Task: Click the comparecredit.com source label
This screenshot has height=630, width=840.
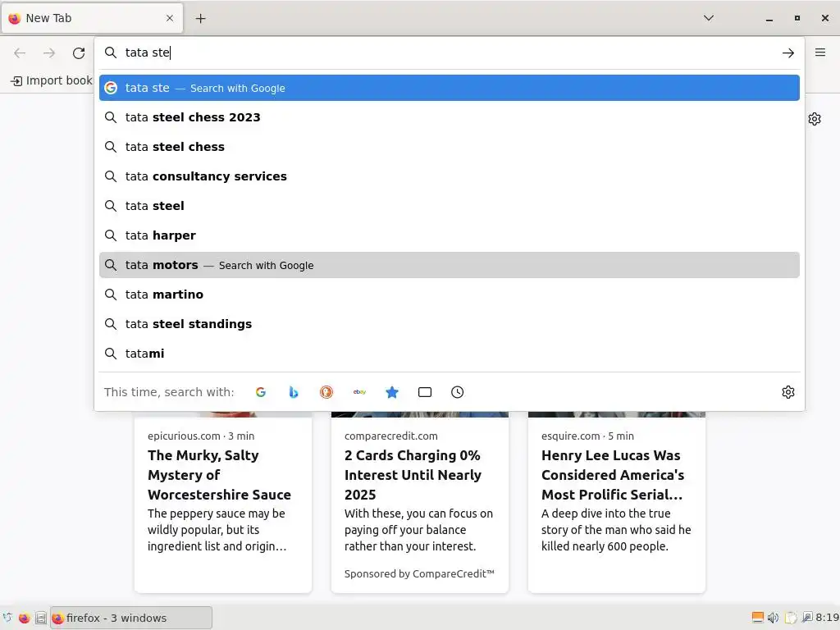Action: (391, 436)
